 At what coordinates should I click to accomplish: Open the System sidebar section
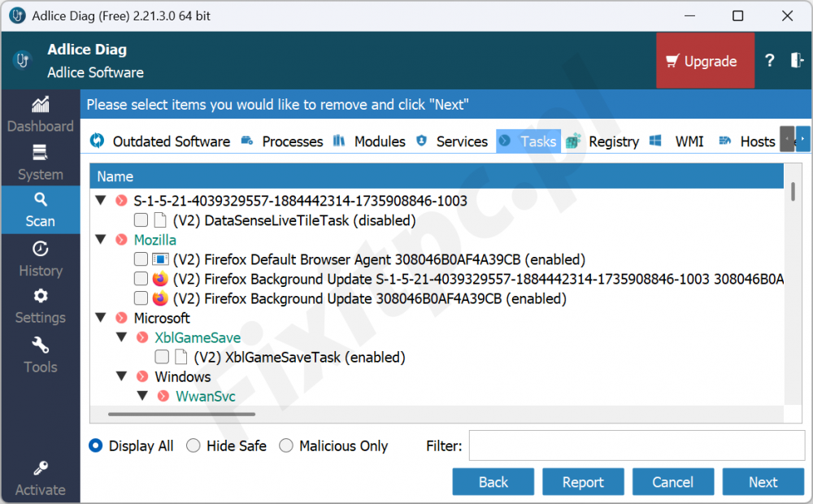[x=40, y=163]
